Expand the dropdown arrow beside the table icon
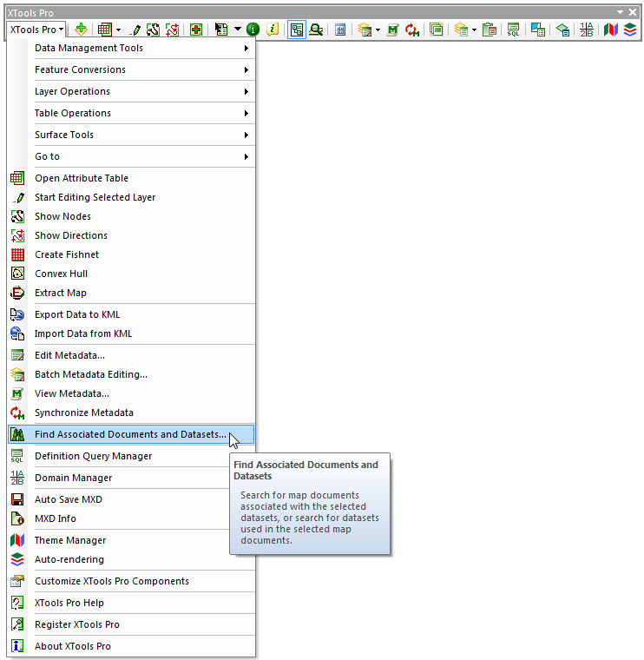Image resolution: width=644 pixels, height=660 pixels. tap(118, 30)
